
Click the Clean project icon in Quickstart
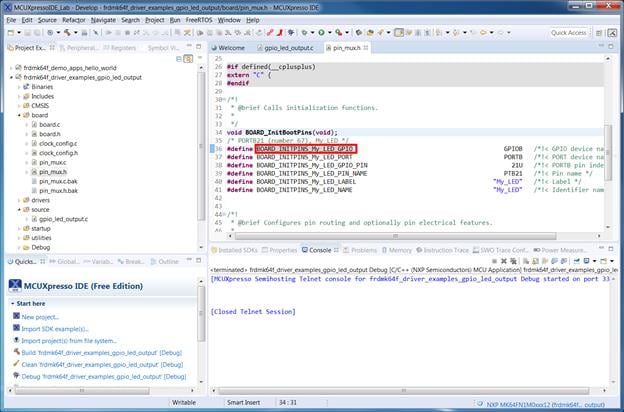pos(16,365)
